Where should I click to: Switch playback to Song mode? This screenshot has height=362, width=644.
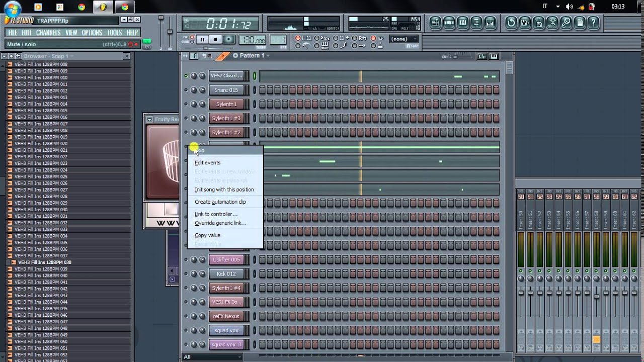(x=192, y=42)
